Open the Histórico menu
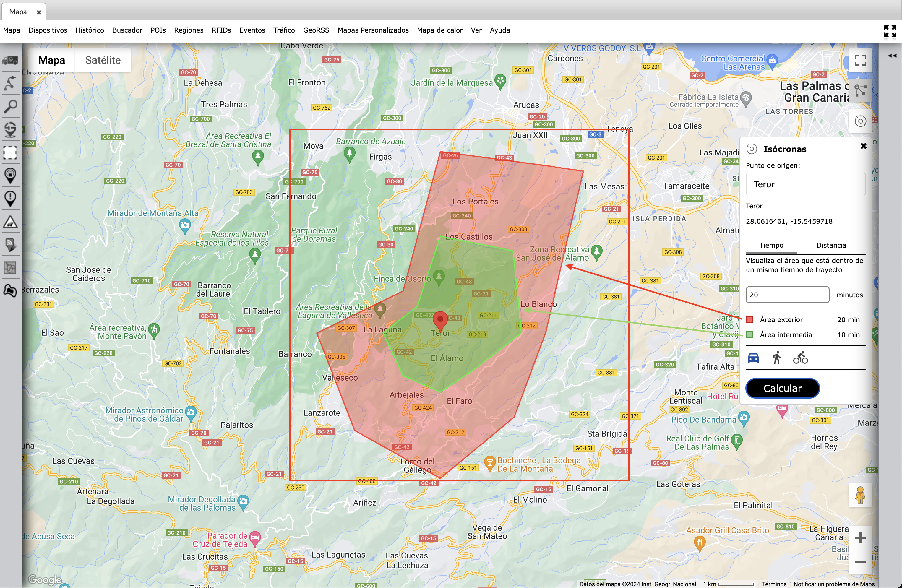Image resolution: width=902 pixels, height=588 pixels. pyautogui.click(x=90, y=30)
